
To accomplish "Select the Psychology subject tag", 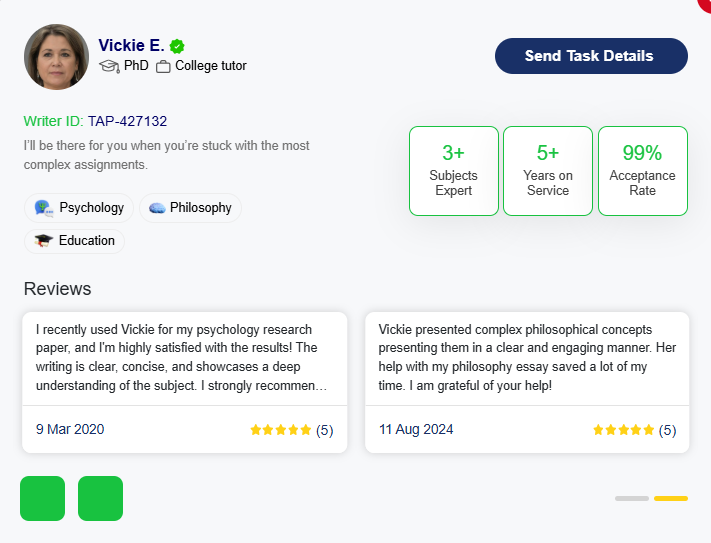I will pos(79,208).
